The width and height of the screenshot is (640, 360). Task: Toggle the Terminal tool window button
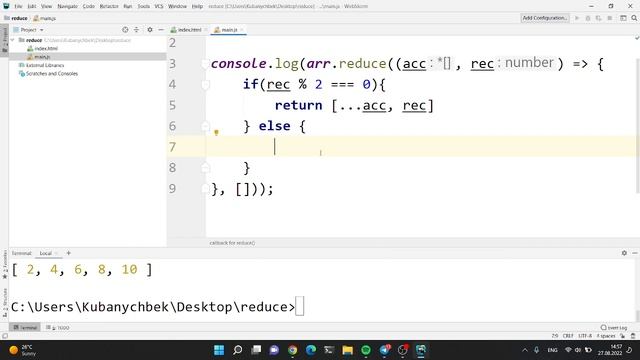25,327
